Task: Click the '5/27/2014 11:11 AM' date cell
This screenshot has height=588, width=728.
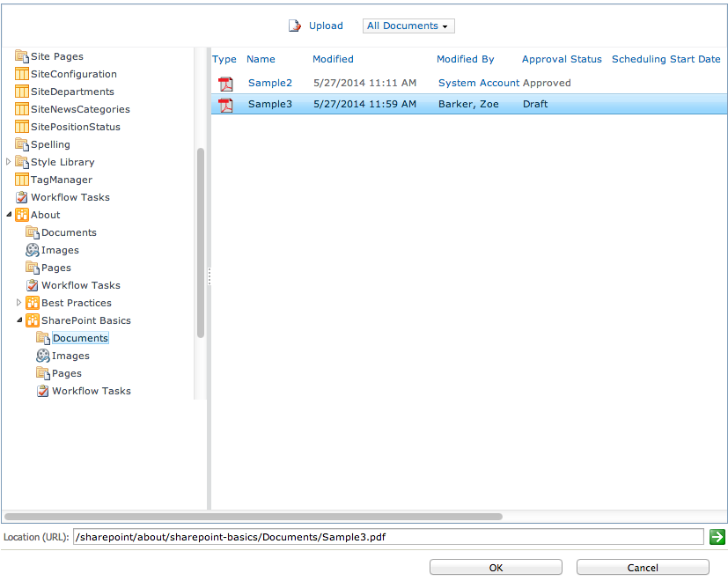Action: 365,83
